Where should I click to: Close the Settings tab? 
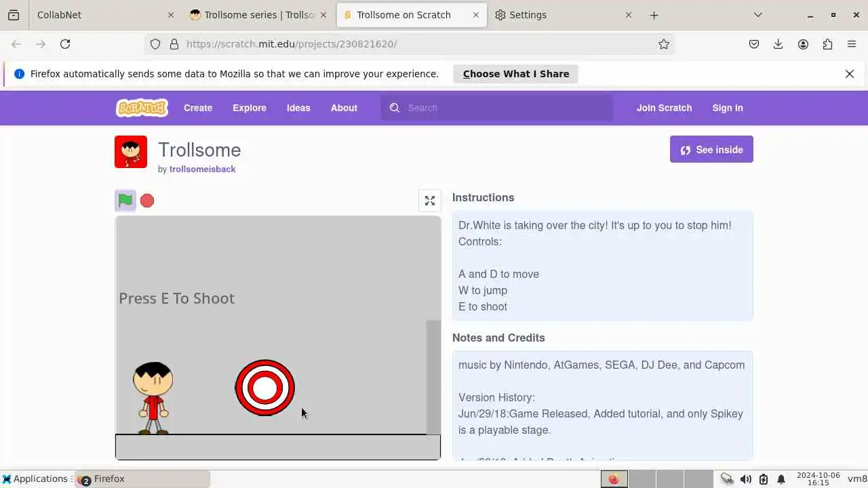tap(628, 15)
